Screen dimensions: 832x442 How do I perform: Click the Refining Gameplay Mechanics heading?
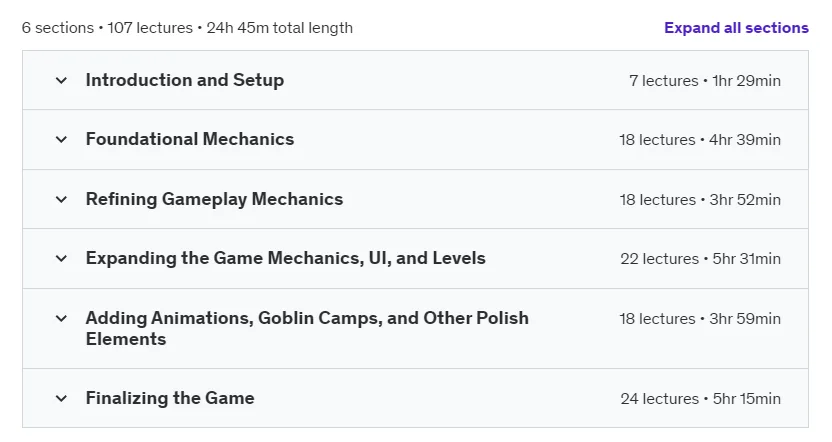[214, 199]
